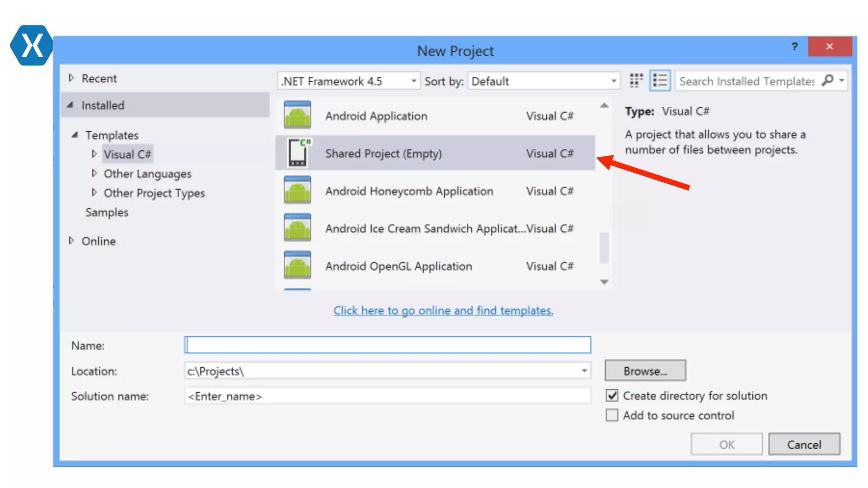Switch to small icons grid view

pos(636,80)
